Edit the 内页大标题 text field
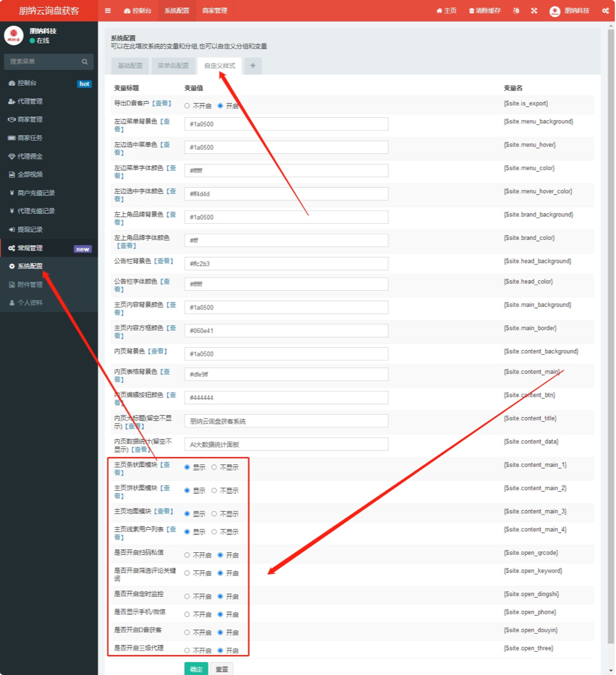616x675 pixels. click(x=286, y=421)
